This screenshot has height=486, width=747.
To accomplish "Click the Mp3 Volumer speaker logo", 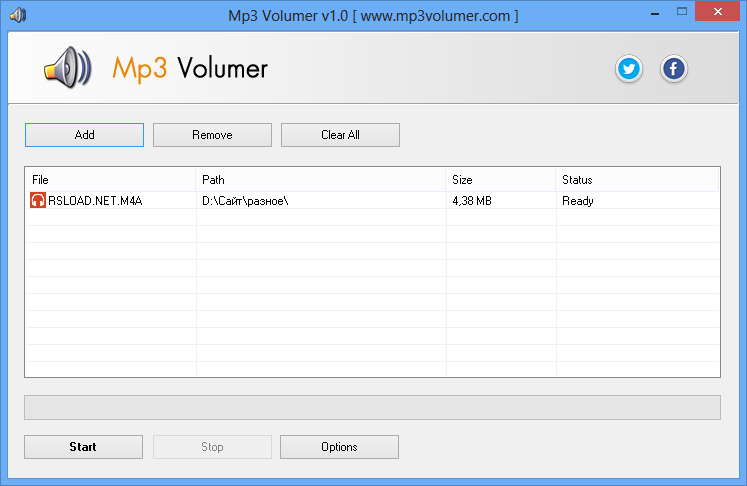I will point(68,68).
